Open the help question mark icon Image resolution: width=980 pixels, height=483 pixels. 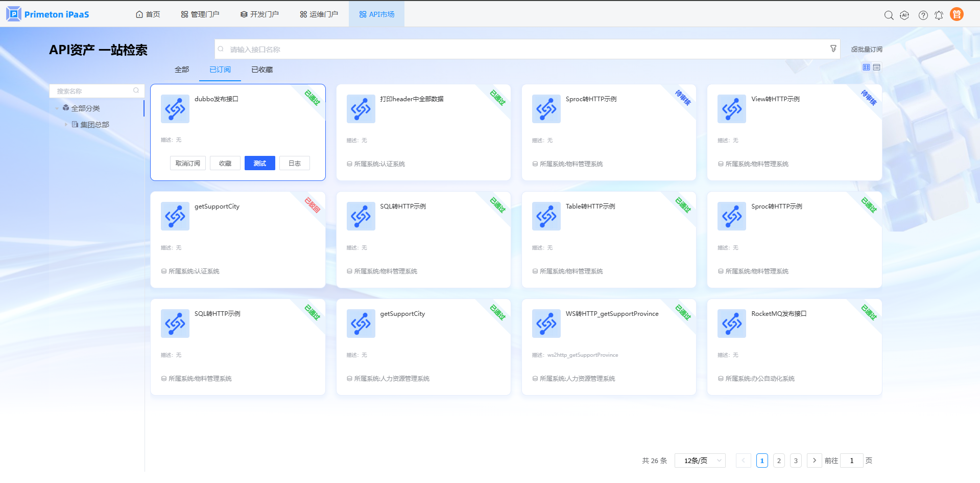coord(923,15)
